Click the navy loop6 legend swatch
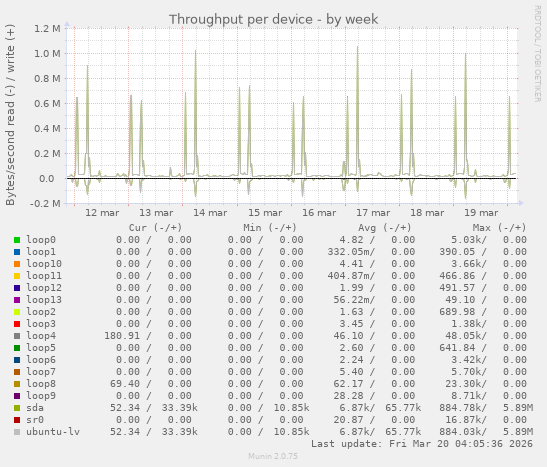 (17, 360)
